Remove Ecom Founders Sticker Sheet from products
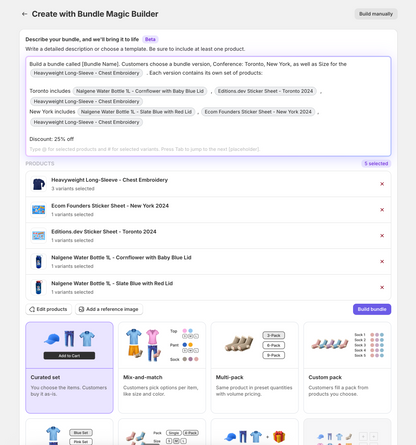416x445 pixels. (x=382, y=210)
